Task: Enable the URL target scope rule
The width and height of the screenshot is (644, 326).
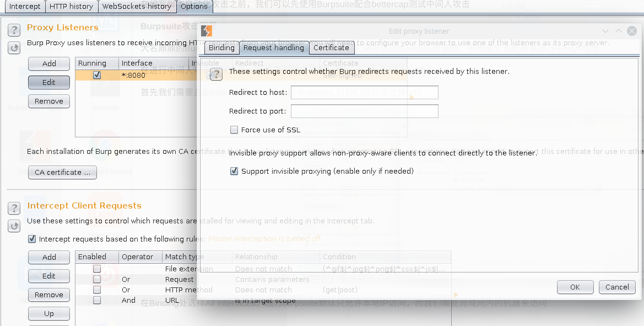Action: [97, 300]
